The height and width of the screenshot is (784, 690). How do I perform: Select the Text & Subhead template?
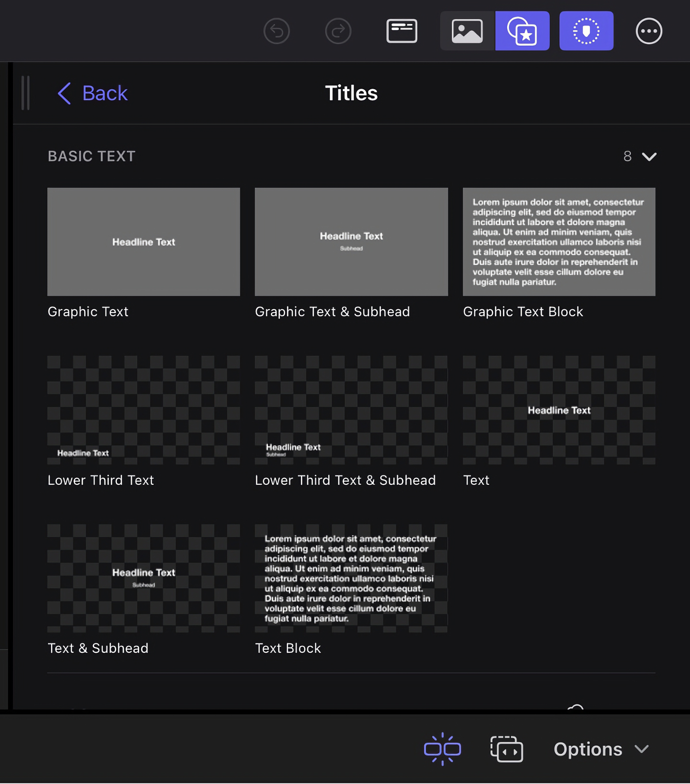coord(143,579)
